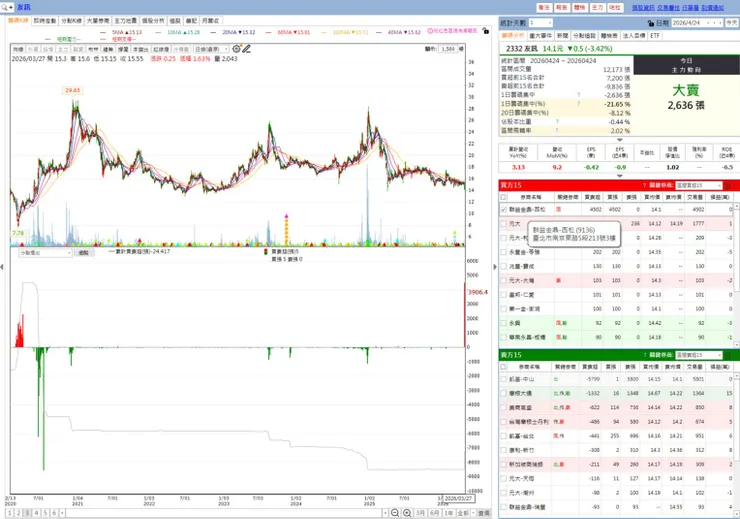Open the dropdown arrow left of the zoom icons
This screenshot has width=740, height=519.
pyautogui.click(x=386, y=513)
